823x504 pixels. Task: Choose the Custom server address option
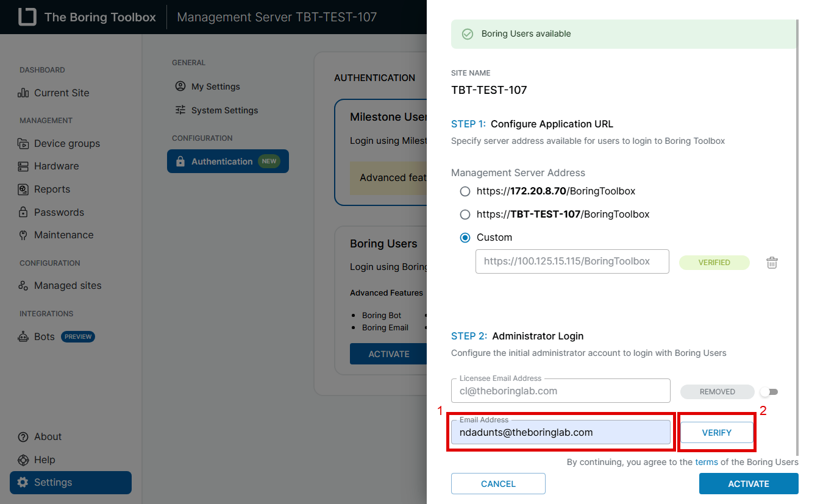(465, 238)
